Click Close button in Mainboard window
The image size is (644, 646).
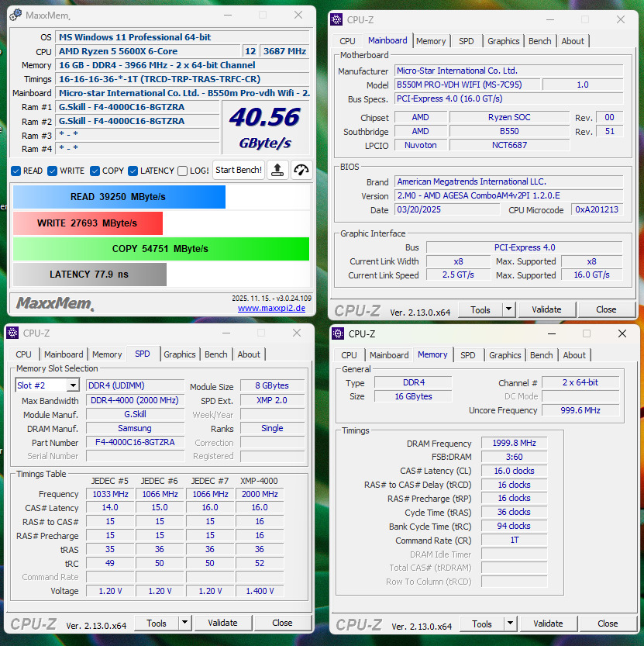[x=607, y=309]
